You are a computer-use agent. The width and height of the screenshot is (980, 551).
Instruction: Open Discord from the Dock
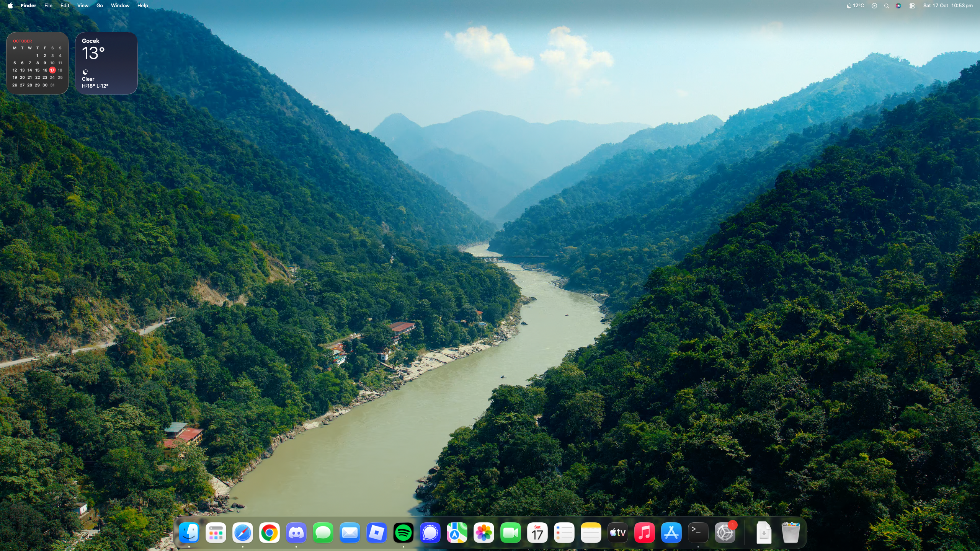pyautogui.click(x=296, y=533)
